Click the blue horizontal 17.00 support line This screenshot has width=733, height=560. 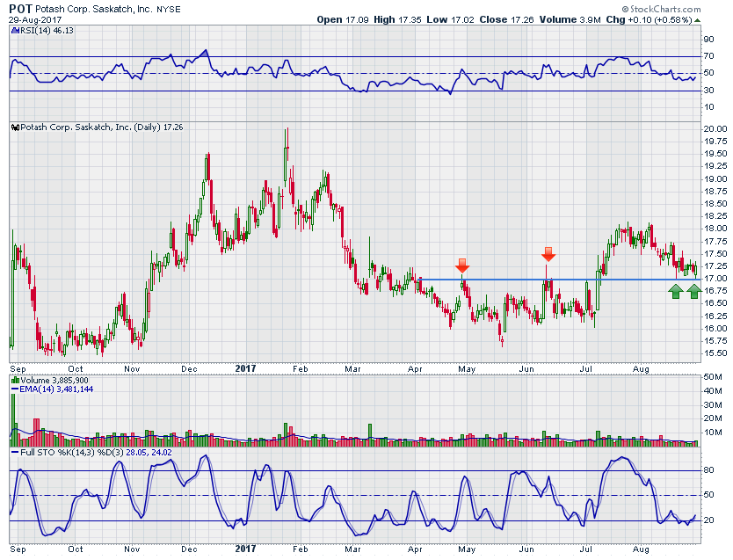(527, 280)
